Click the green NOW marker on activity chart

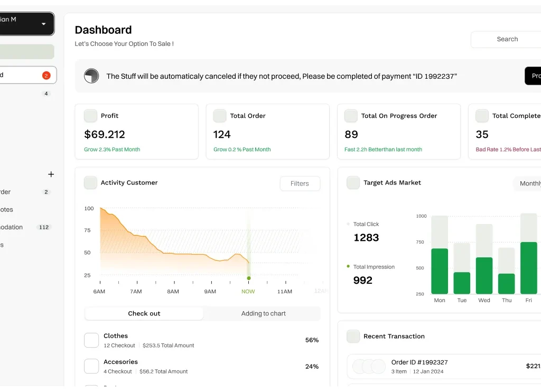point(249,278)
